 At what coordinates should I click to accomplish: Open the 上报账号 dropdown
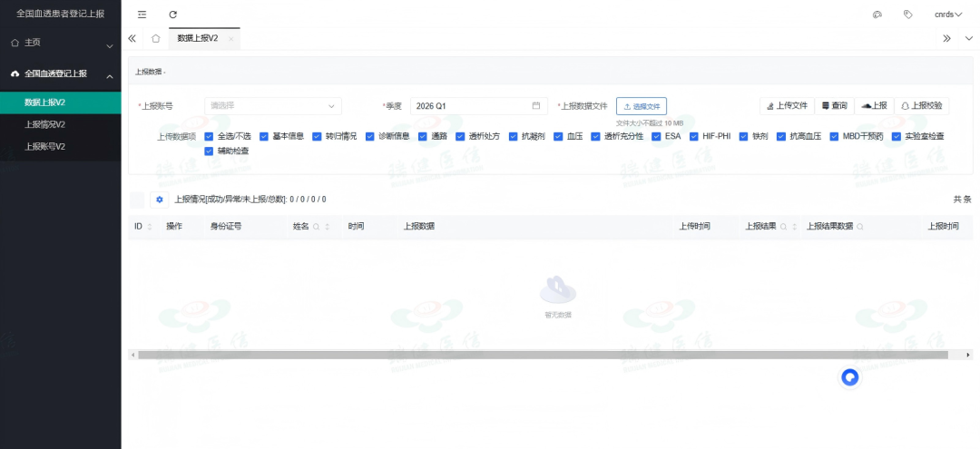[x=273, y=106]
